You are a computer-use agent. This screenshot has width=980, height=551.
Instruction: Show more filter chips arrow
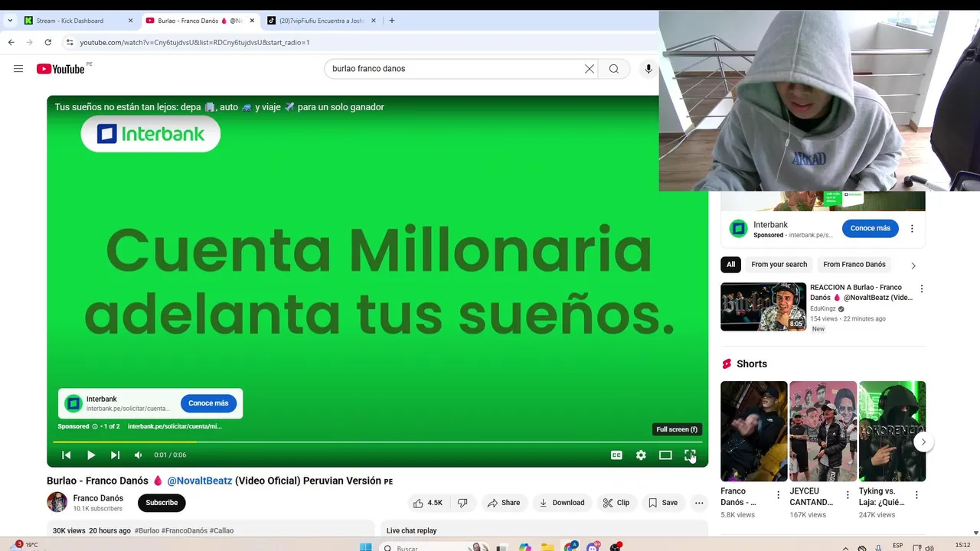[913, 266]
